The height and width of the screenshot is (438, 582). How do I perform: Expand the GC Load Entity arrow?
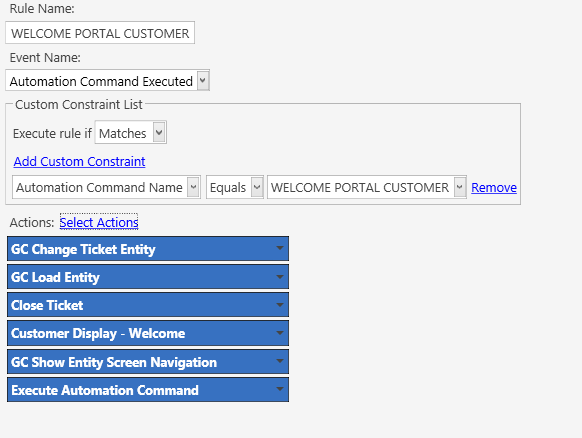pos(280,277)
